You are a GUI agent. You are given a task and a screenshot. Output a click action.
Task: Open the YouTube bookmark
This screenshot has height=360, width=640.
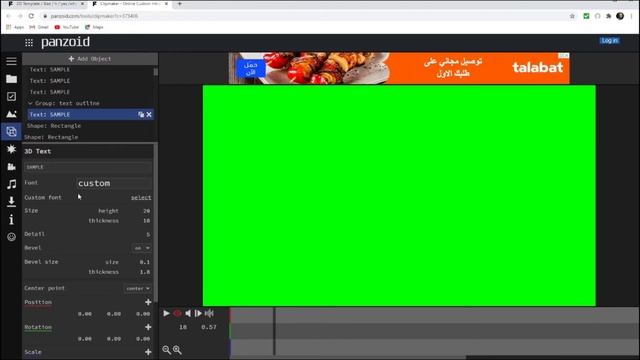click(x=67, y=27)
